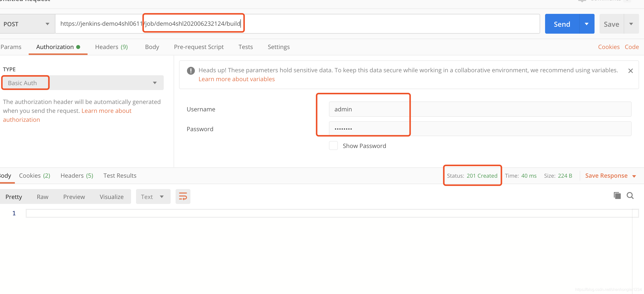Open the Cookies link at top right
Screen dimensions: 644x294
tap(608, 47)
